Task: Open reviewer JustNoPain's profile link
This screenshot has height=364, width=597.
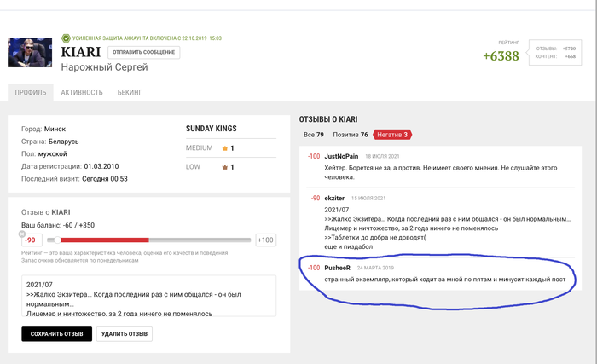Action: [341, 157]
